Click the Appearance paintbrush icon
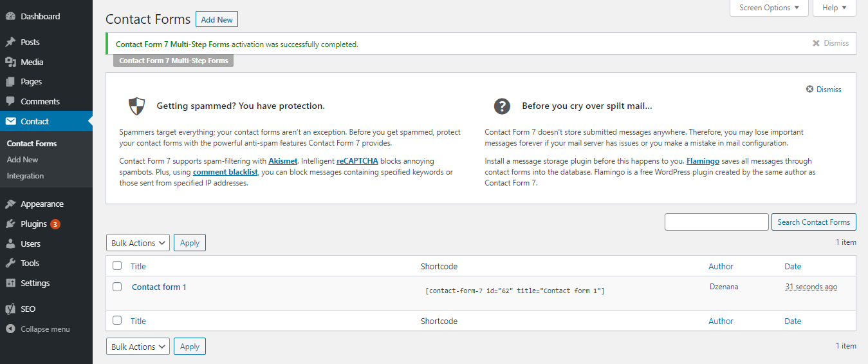The height and width of the screenshot is (364, 868). [x=10, y=204]
